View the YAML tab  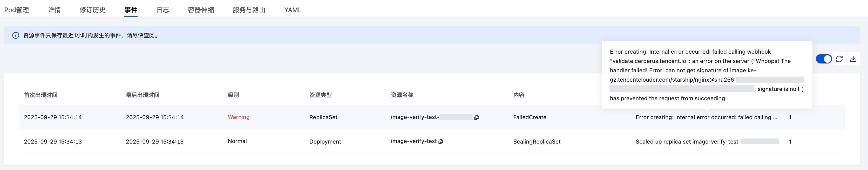coord(293,10)
